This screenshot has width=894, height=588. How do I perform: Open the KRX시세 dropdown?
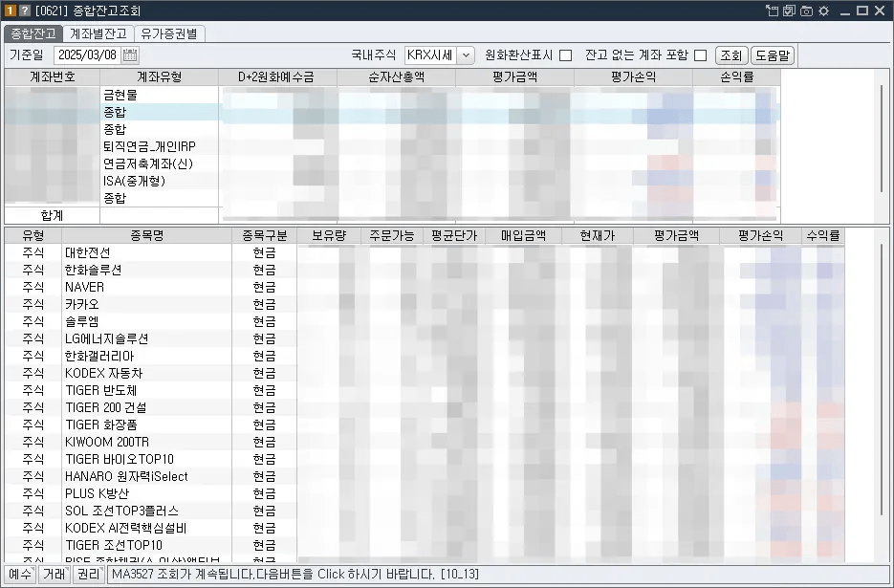pos(466,55)
